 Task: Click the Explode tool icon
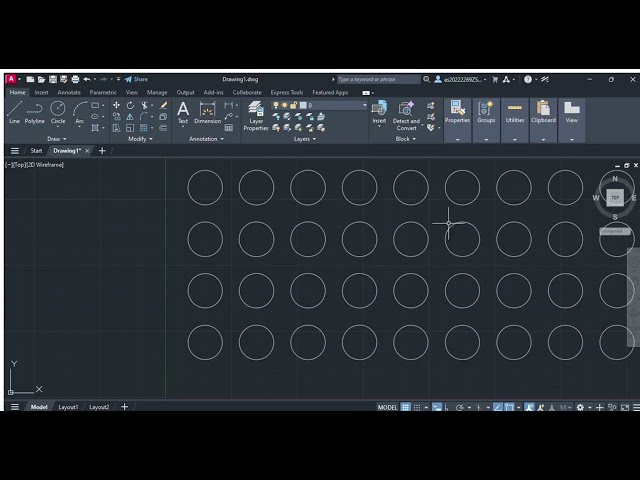click(163, 117)
